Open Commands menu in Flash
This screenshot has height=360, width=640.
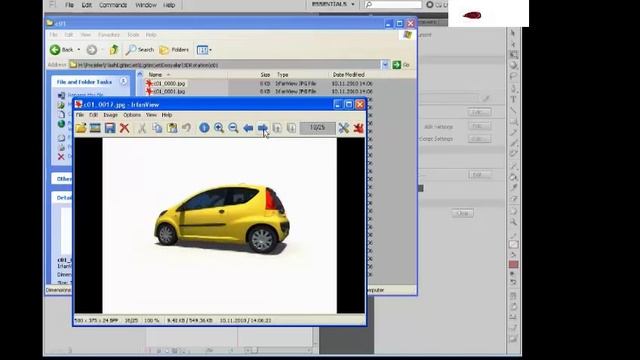coord(113,5)
